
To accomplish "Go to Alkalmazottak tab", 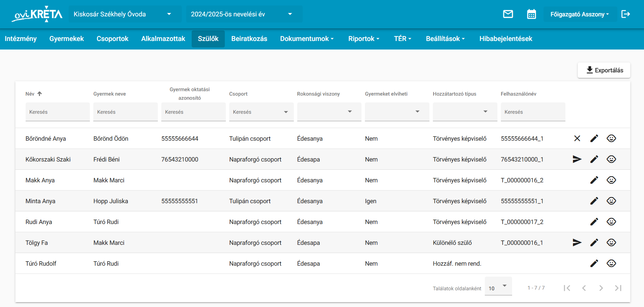I will (x=163, y=39).
